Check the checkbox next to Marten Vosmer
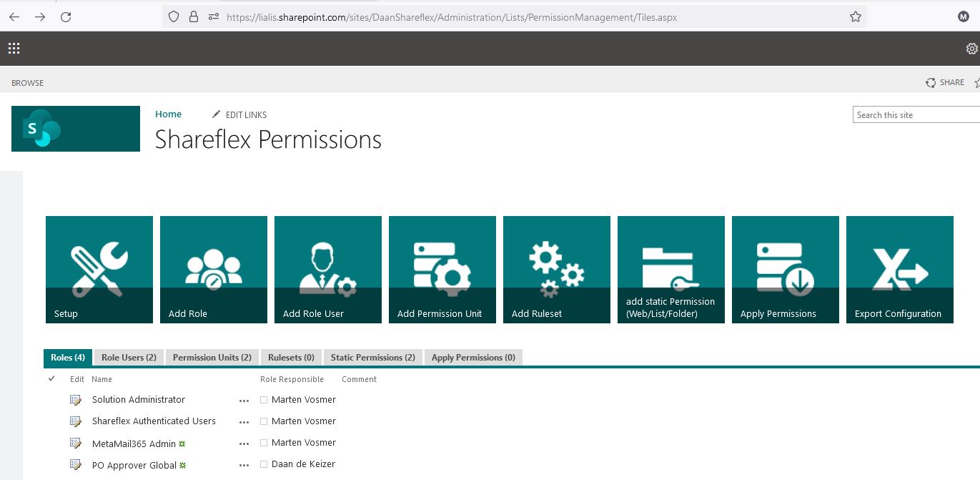 click(x=263, y=400)
